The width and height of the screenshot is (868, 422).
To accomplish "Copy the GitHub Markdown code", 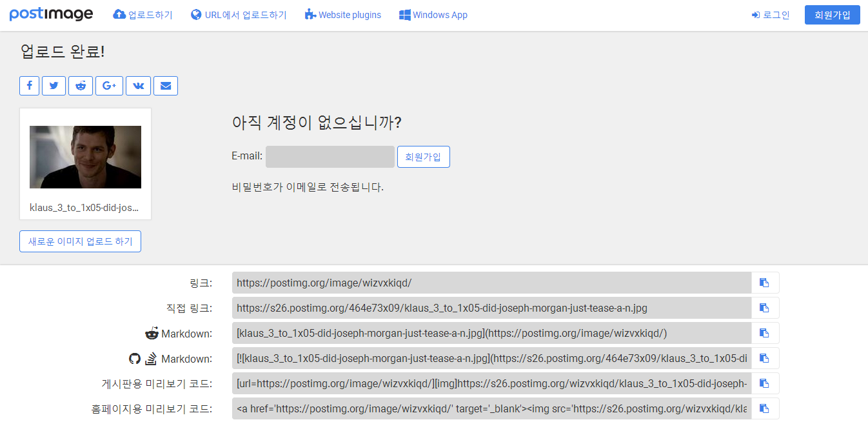I will 765,358.
